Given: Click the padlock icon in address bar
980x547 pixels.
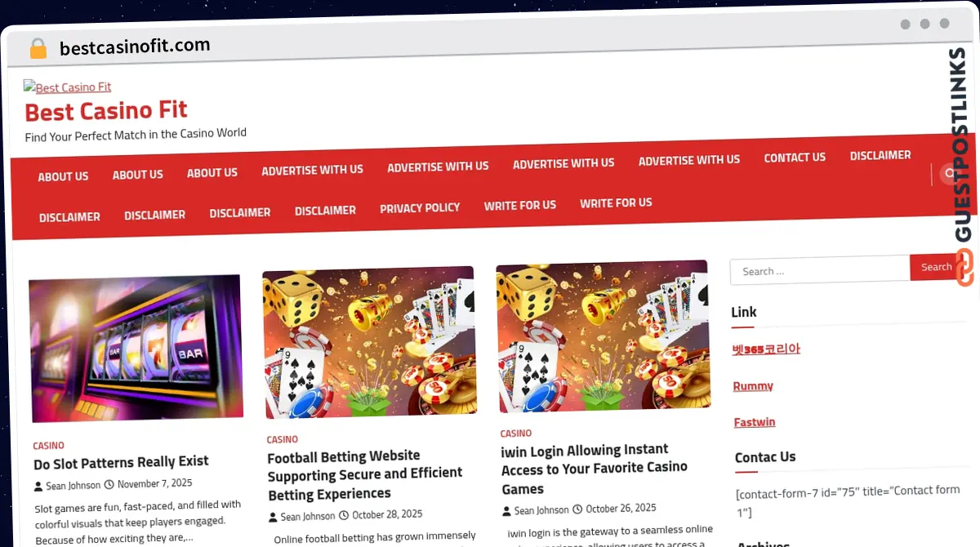Looking at the screenshot, I should (x=38, y=48).
